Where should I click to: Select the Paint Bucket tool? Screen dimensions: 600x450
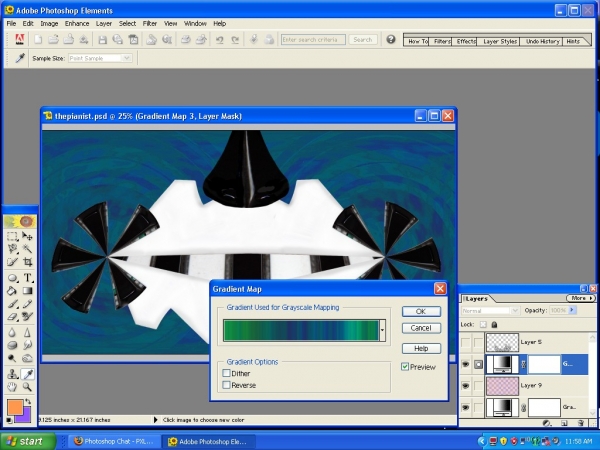12,291
